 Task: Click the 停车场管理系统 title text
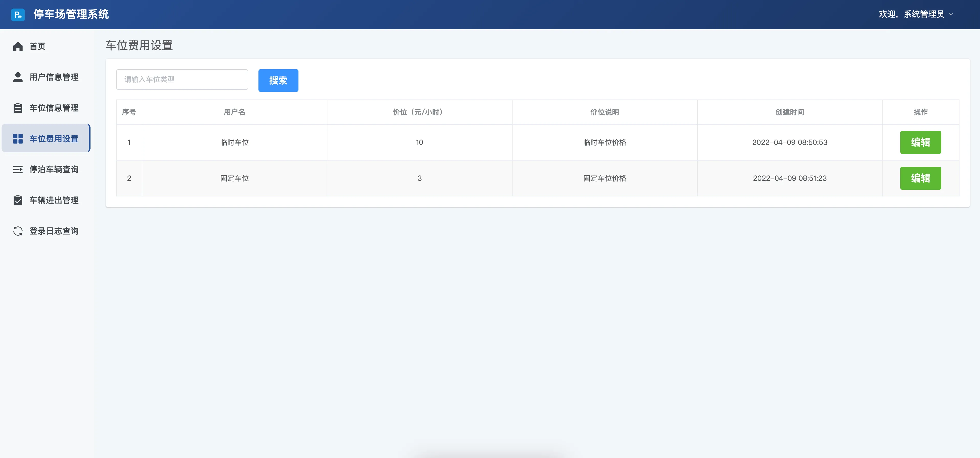pos(71,14)
